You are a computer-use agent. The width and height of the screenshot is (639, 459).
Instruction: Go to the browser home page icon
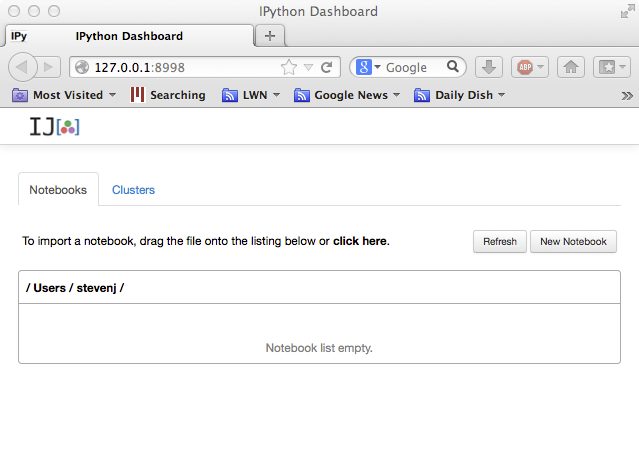pos(571,67)
